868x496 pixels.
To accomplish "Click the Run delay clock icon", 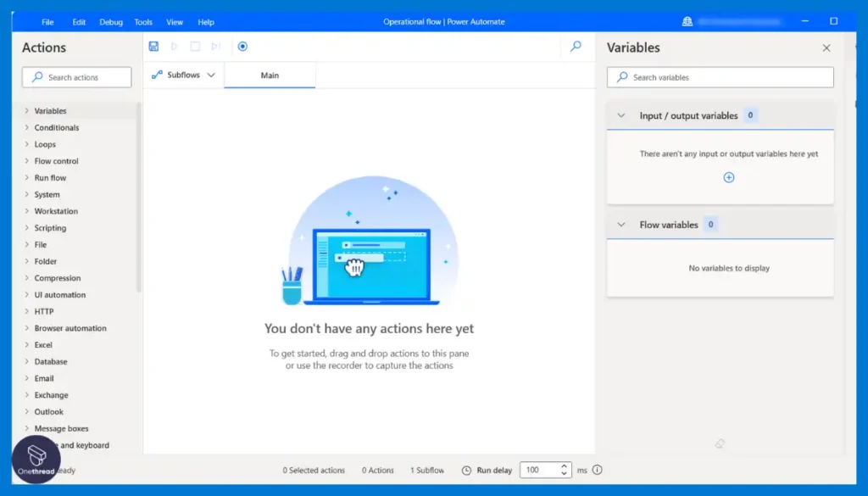I will point(466,471).
